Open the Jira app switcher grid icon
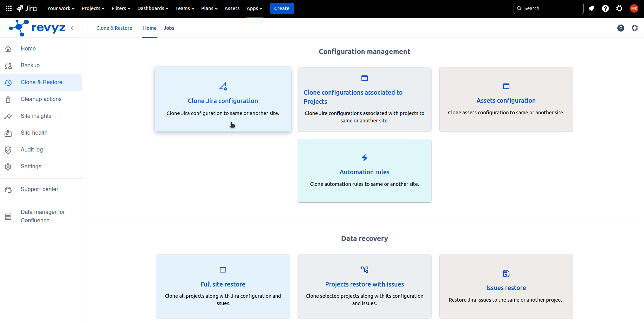 click(x=9, y=8)
